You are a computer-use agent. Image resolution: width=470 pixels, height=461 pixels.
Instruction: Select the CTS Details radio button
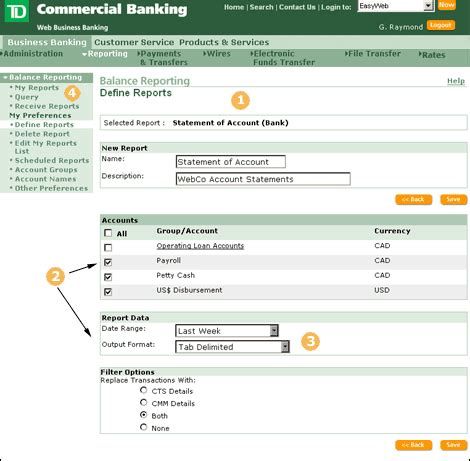[x=143, y=390]
